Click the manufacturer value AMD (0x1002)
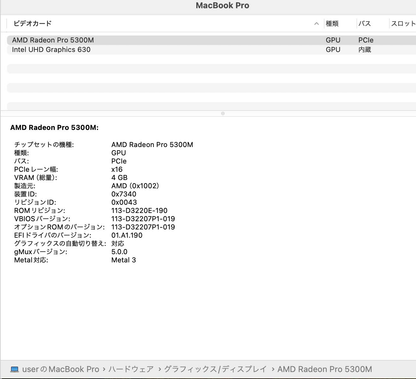The image size is (416, 379). (135, 186)
